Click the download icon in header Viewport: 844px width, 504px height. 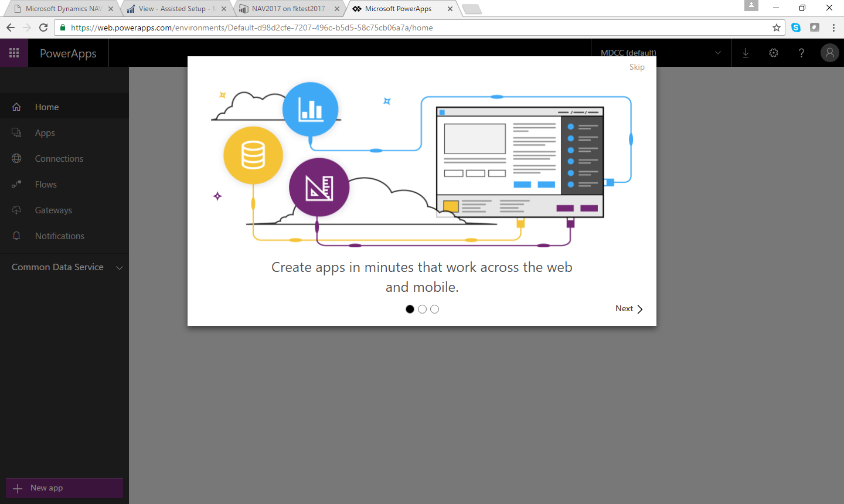coord(746,53)
